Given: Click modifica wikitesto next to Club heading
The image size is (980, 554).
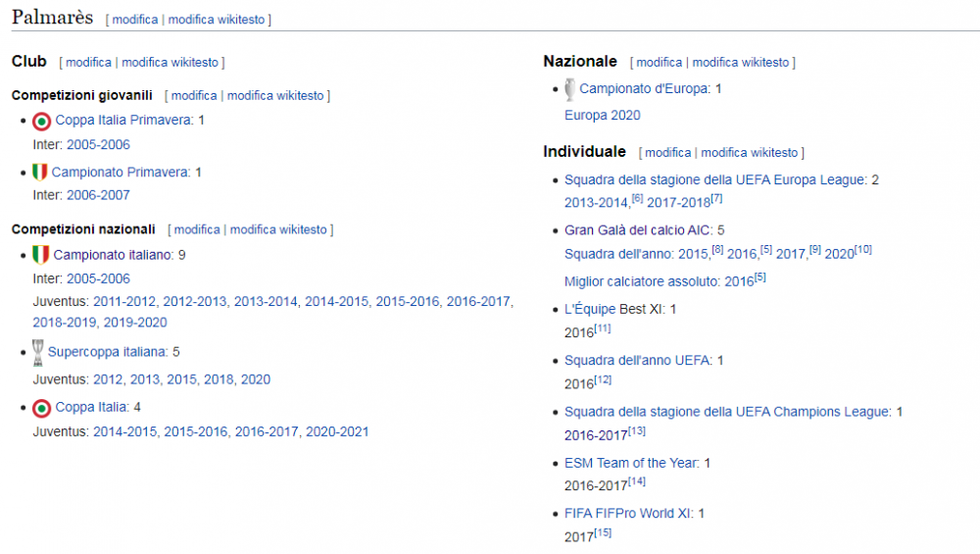Looking at the screenshot, I should click(170, 63).
